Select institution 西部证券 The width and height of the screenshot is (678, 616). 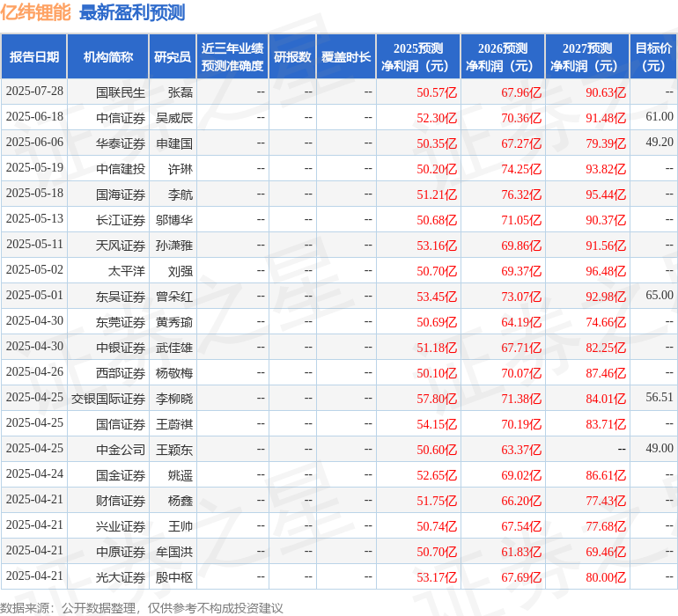(121, 372)
